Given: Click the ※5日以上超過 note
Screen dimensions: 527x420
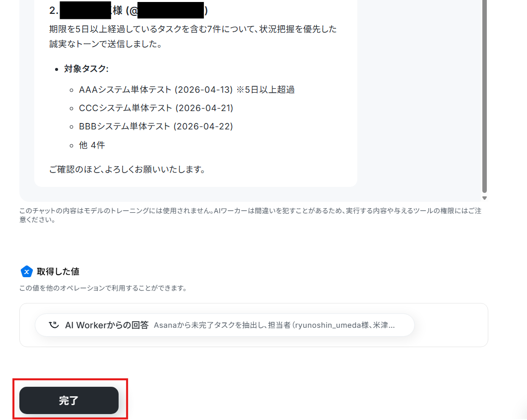Looking at the screenshot, I should [265, 90].
